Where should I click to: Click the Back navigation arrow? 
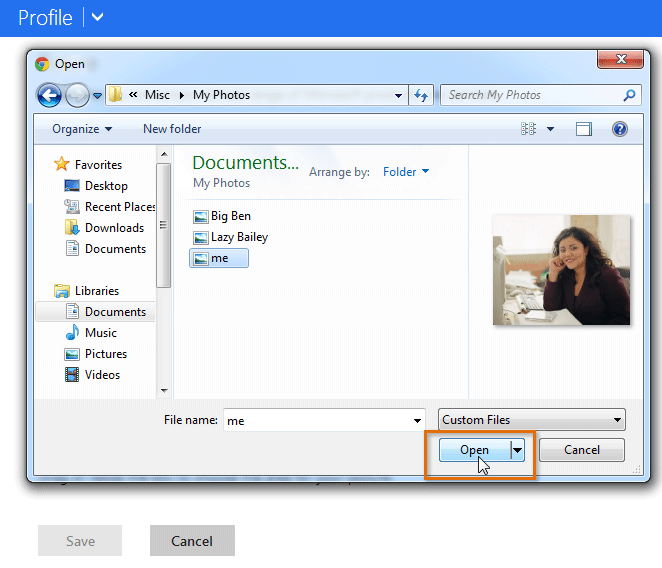click(49, 95)
